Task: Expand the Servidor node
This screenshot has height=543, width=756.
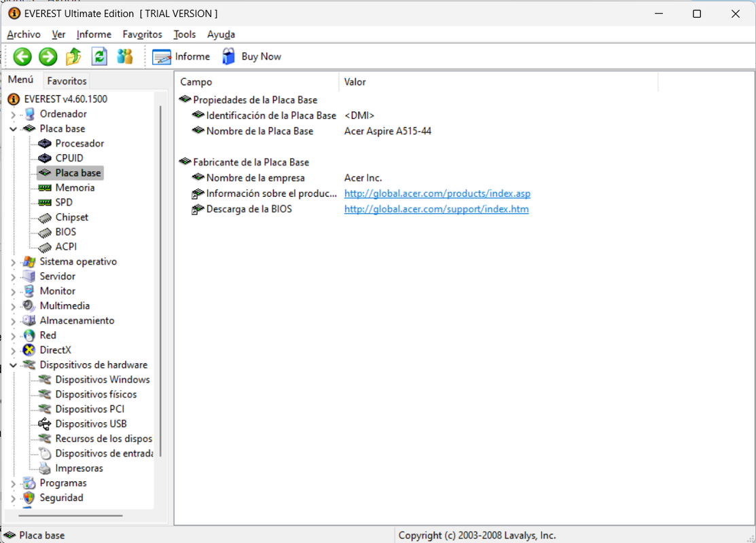Action: (13, 277)
